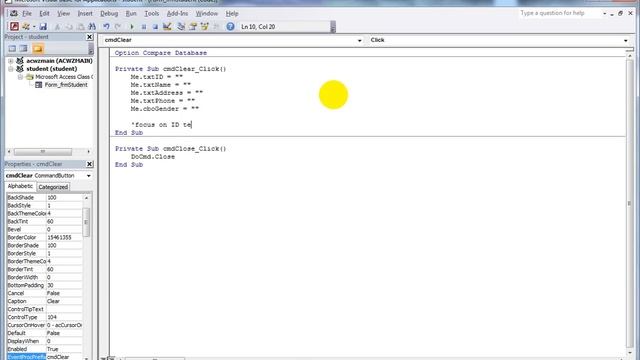This screenshot has height=360, width=640.
Task: Click the Insert Module toolbar icon
Action: (x=26, y=27)
